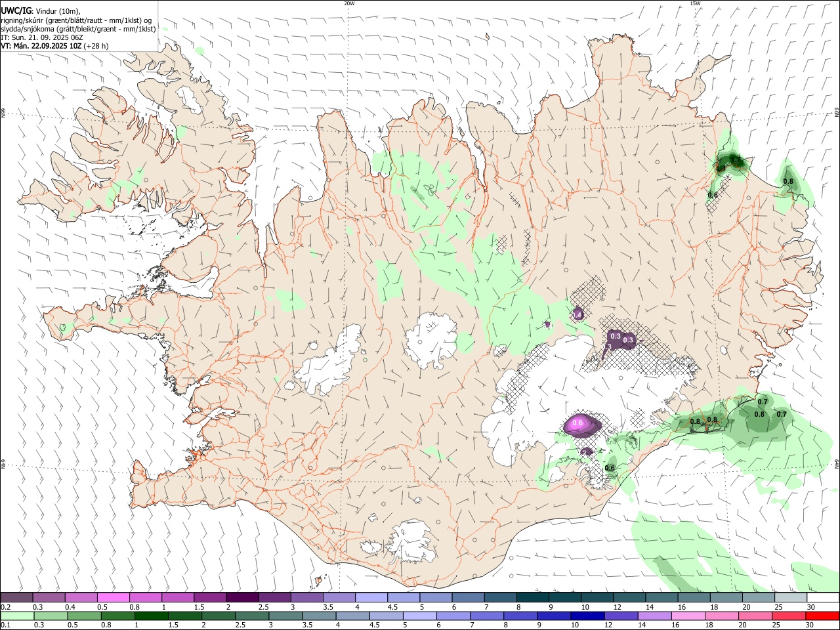Click the pink snowfall blob on Vatnajökull glacier
Image resolution: width=840 pixels, height=630 pixels.
583,425
